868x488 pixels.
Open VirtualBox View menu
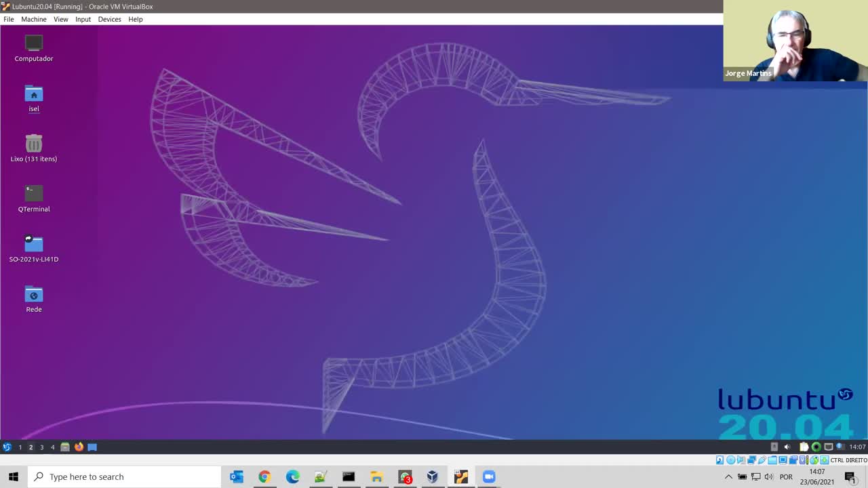61,19
